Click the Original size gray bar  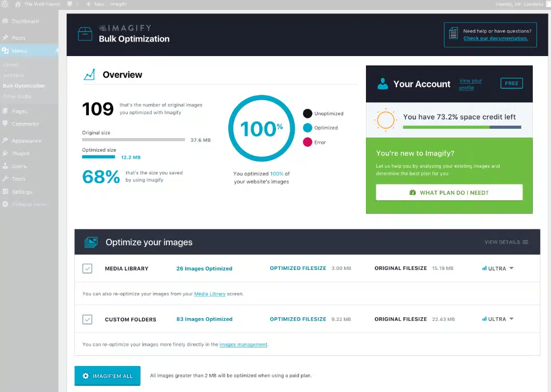[x=134, y=140]
